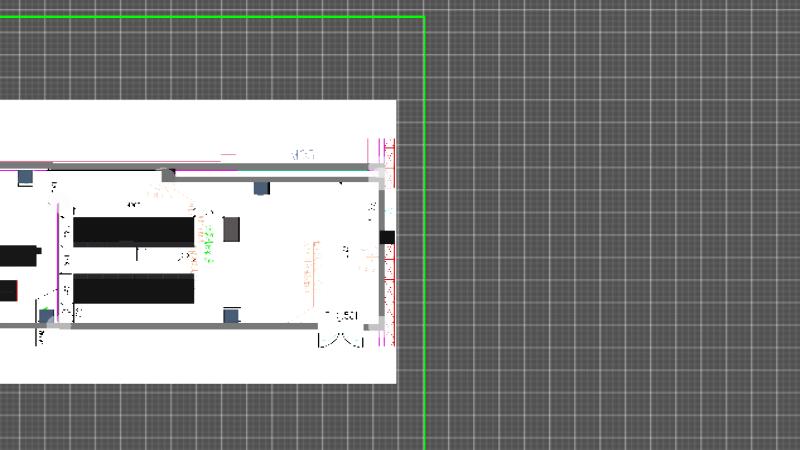
Task: Select the bottom-center blue column block
Action: [x=231, y=316]
